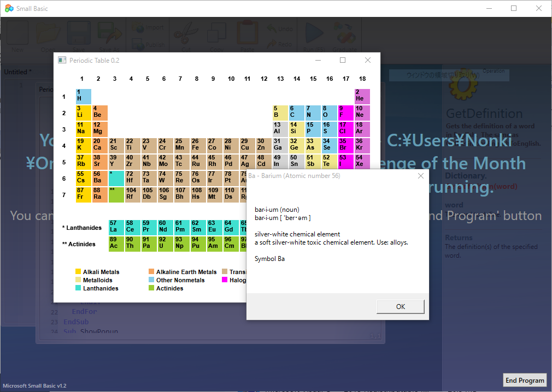This screenshot has width=552, height=392.
Task: Paste code from the clipboard
Action: tap(249, 34)
